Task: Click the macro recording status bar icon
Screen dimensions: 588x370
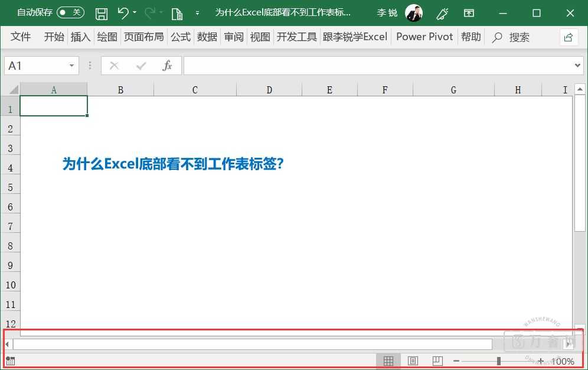Action: [10, 361]
